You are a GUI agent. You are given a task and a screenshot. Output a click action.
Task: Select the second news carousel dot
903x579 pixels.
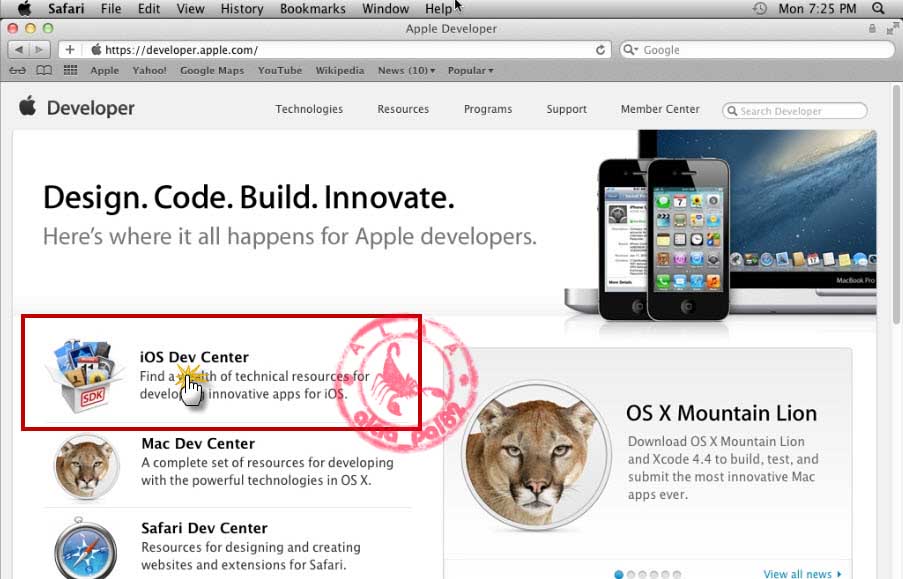coord(631,574)
